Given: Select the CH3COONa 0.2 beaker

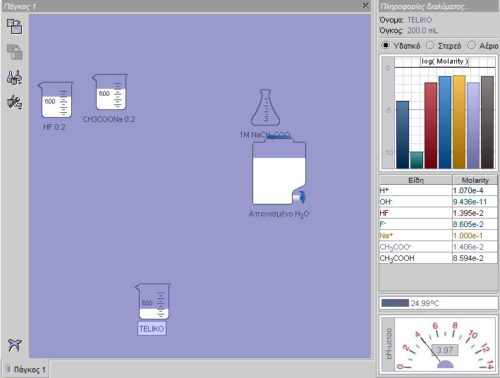Looking at the screenshot, I should click(x=110, y=92).
